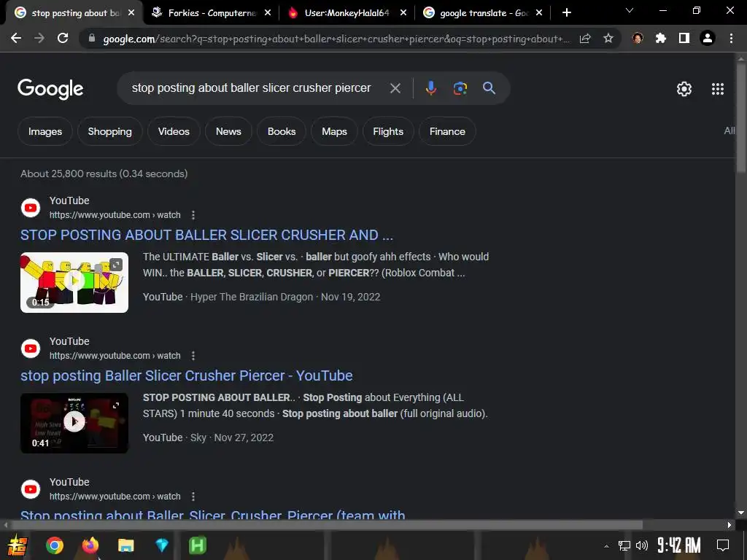Filter results by Books
Viewport: 747px width, 560px height.
pos(282,131)
